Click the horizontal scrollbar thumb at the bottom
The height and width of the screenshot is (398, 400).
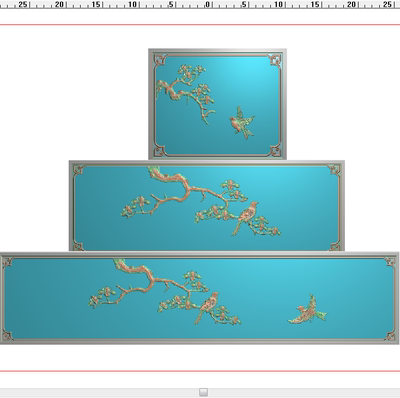(x=204, y=392)
